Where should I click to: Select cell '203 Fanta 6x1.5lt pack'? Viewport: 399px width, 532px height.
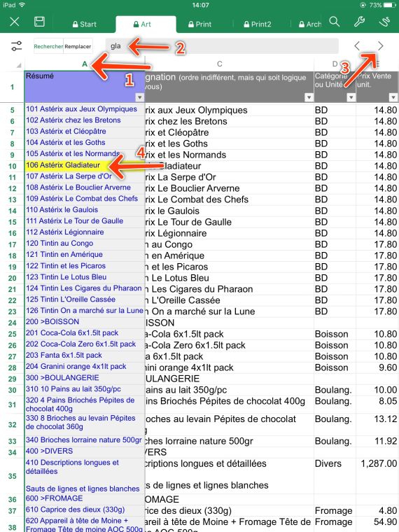click(x=85, y=356)
